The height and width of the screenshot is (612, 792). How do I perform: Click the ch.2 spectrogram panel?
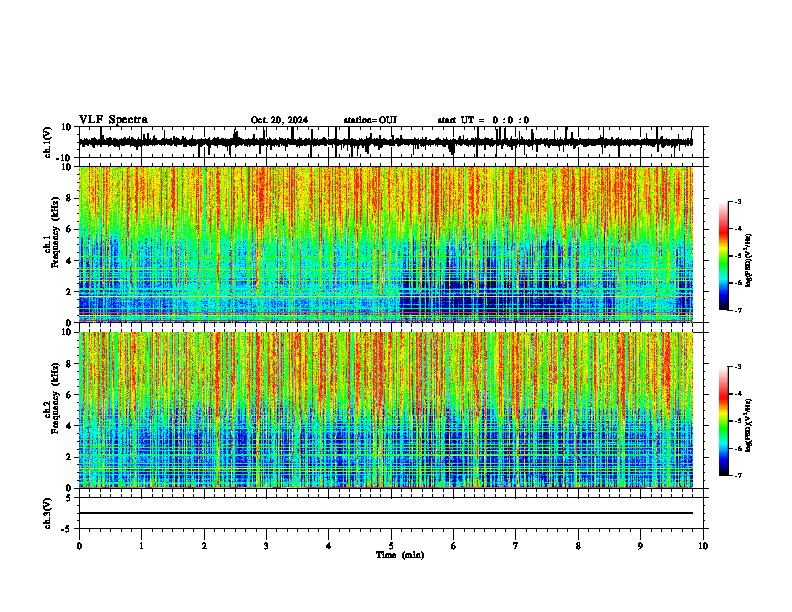point(386,410)
